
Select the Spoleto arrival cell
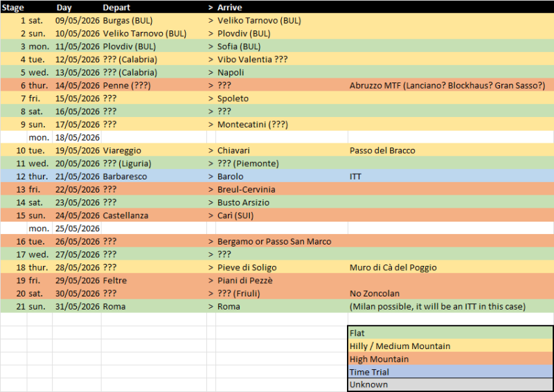(x=233, y=98)
